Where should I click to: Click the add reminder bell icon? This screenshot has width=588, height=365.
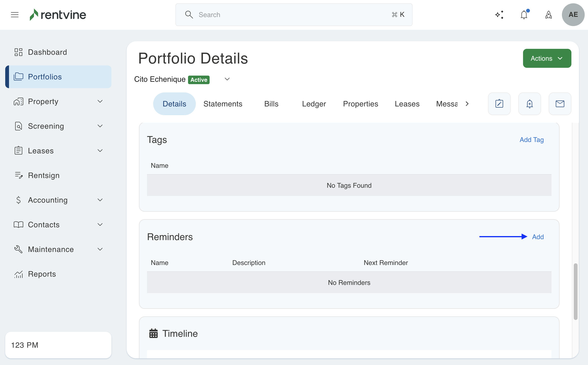(529, 104)
